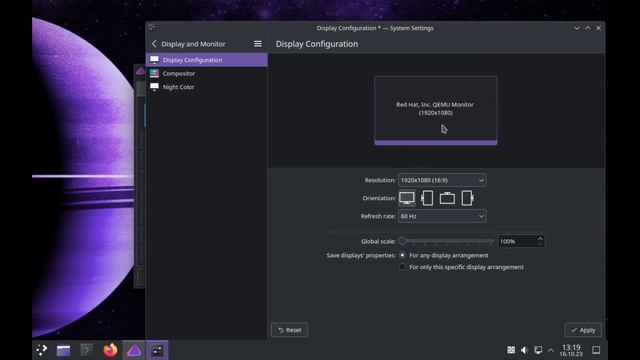Switch to the purple triangle app in taskbar
The width and height of the screenshot is (640, 360).
tap(134, 350)
